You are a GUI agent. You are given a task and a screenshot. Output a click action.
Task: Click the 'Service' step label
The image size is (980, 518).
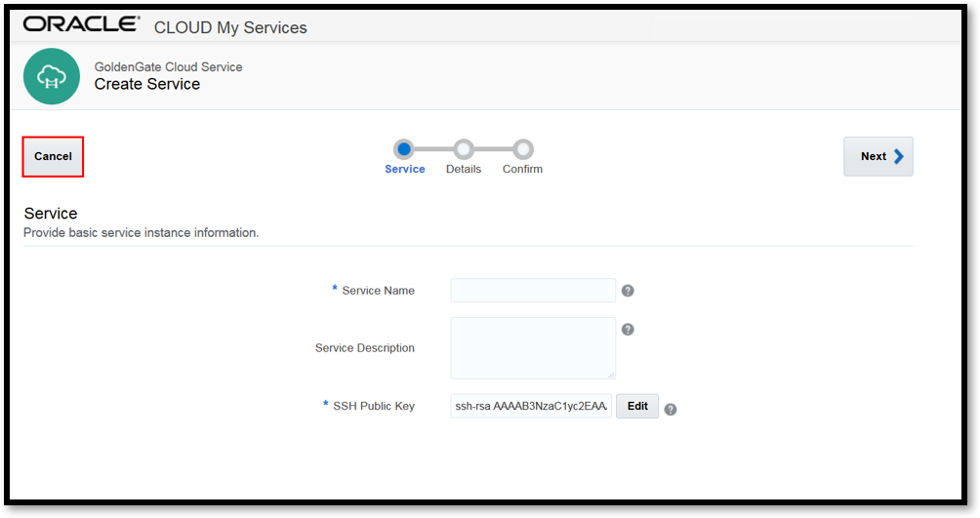click(404, 169)
